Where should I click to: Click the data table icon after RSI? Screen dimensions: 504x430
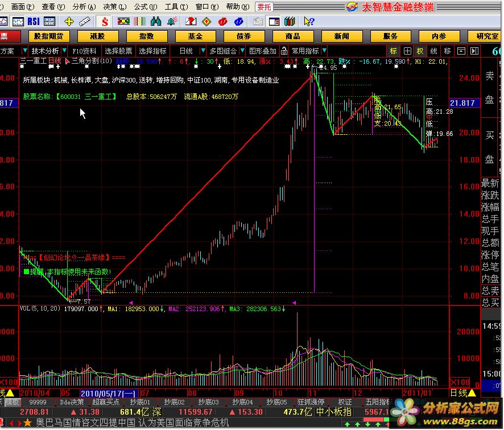(49, 22)
